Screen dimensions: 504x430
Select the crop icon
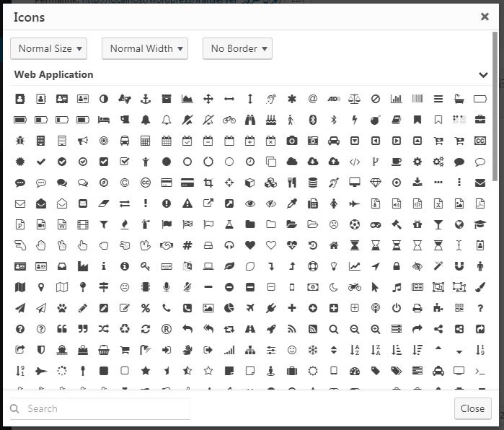[208, 183]
